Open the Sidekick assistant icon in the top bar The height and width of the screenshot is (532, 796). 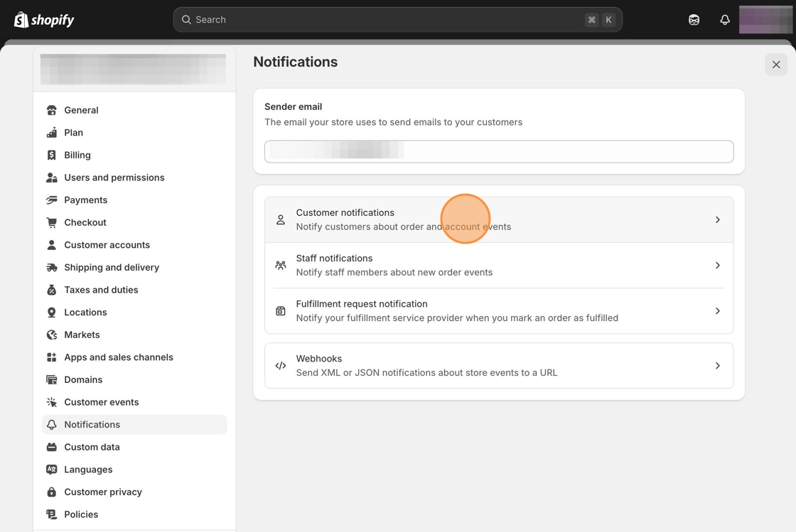pos(694,20)
